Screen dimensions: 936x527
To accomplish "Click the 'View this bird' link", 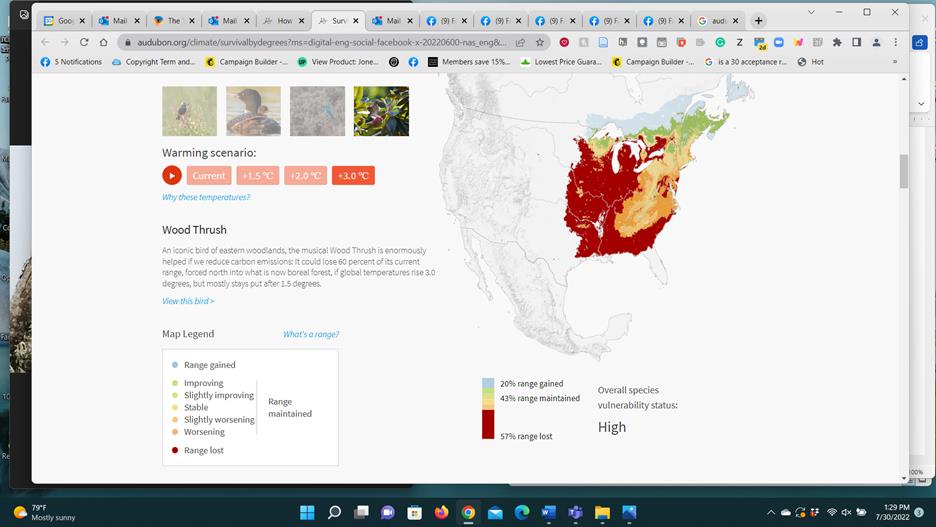I will (188, 301).
